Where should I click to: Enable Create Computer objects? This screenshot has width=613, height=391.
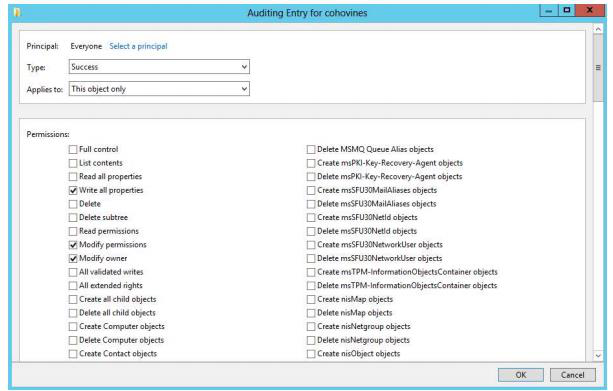tap(73, 326)
